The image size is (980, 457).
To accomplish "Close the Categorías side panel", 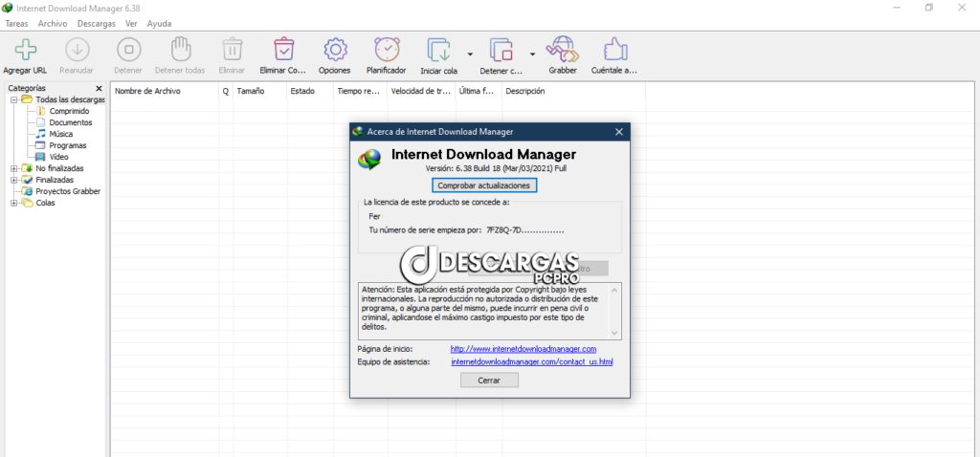I will point(99,88).
